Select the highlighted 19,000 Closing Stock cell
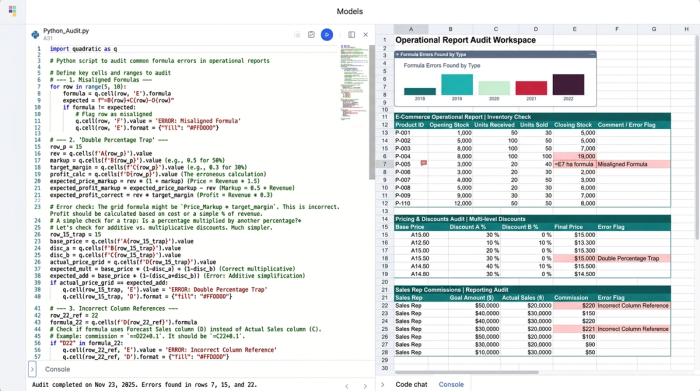 pyautogui.click(x=575, y=156)
